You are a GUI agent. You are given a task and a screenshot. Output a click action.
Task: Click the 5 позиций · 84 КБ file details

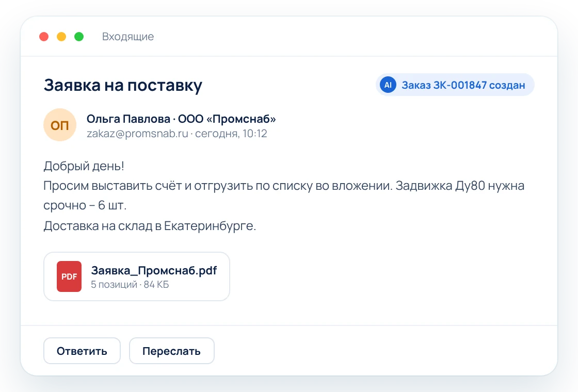(x=130, y=284)
